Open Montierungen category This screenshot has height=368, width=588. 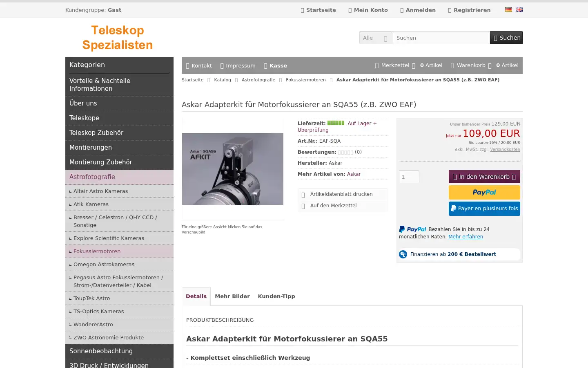coord(119,148)
